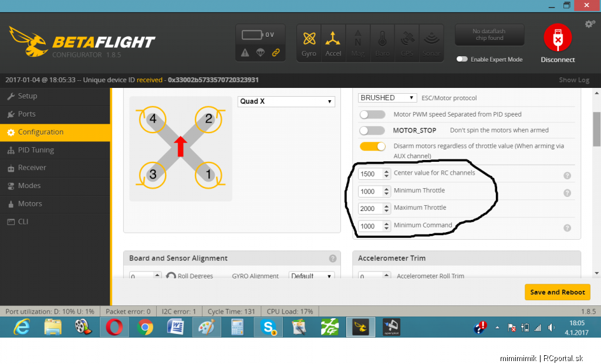Open the GYRO Alignment Default dropdown
The height and width of the screenshot is (364, 601).
coord(311,275)
